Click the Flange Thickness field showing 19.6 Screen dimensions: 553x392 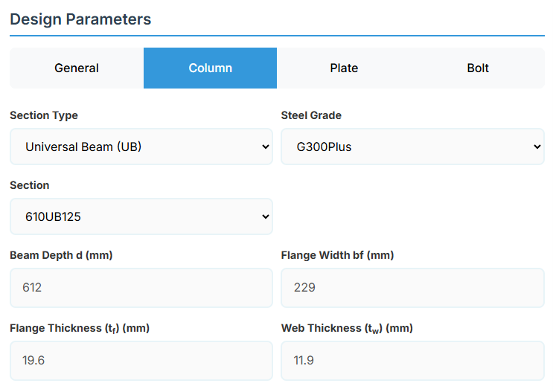coord(141,360)
